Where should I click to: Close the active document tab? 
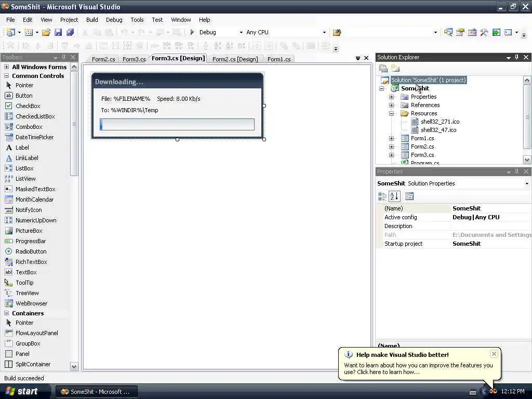pyautogui.click(x=366, y=58)
